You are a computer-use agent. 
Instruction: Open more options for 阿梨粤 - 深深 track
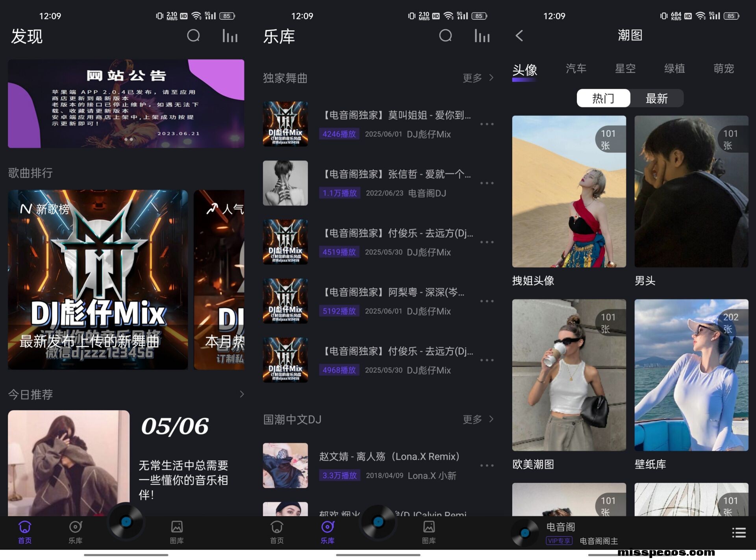[487, 301]
